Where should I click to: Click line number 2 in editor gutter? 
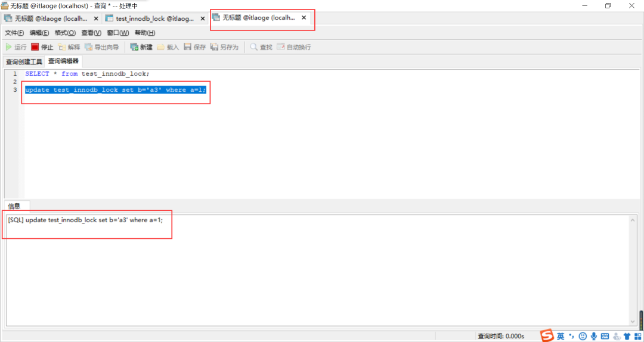click(15, 82)
